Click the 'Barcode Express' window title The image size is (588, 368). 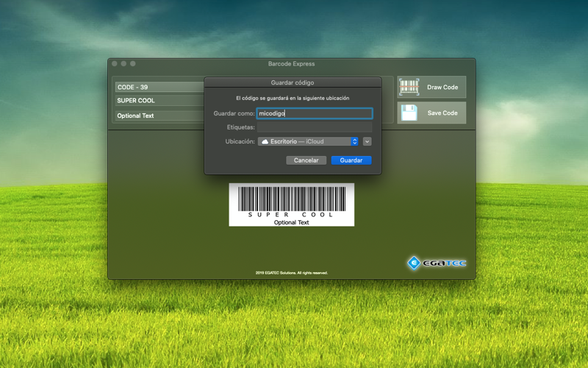291,64
